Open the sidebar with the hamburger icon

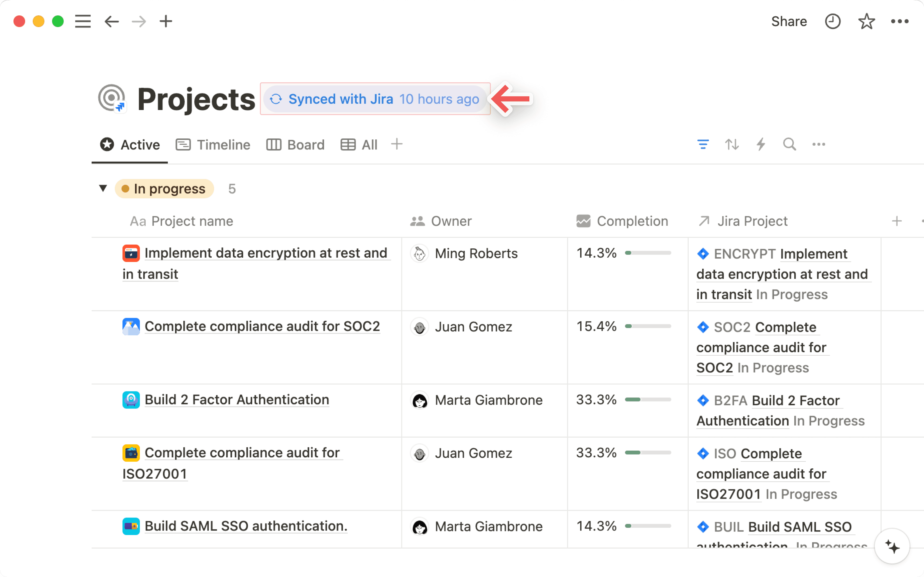[82, 21]
